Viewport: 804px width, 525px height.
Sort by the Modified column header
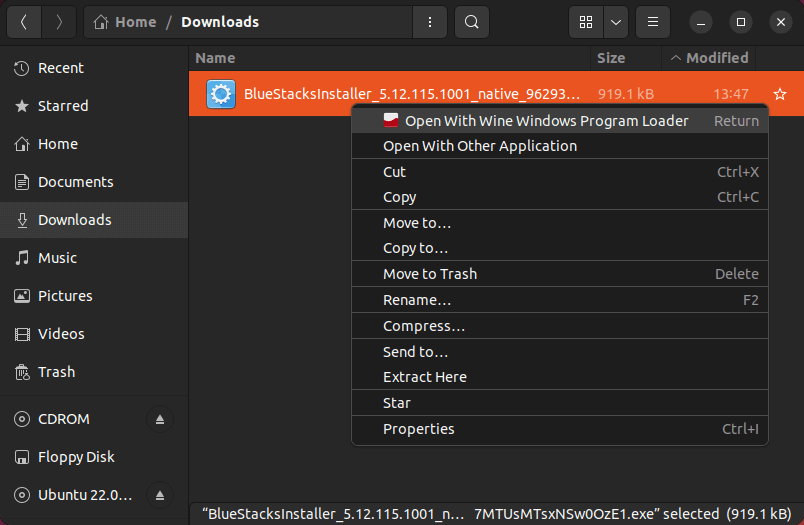point(709,58)
